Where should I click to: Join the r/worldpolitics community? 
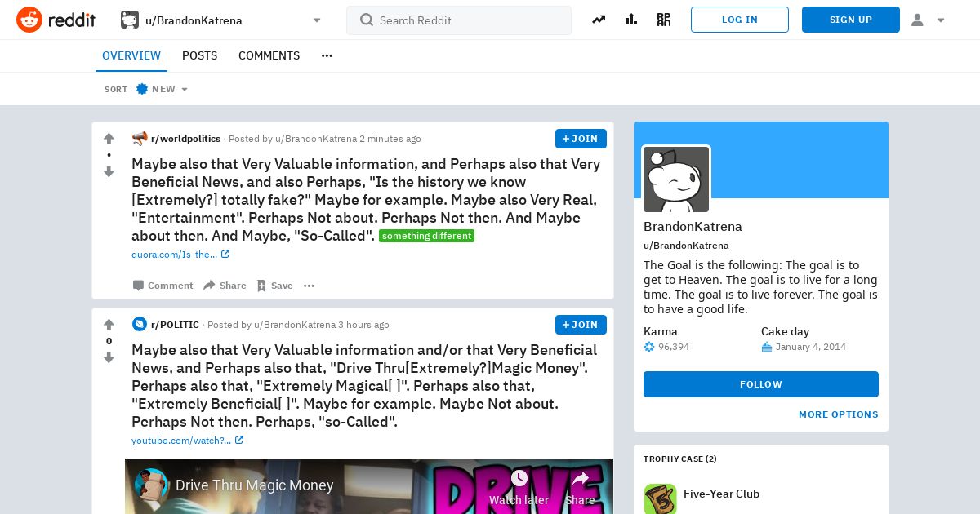pos(581,139)
